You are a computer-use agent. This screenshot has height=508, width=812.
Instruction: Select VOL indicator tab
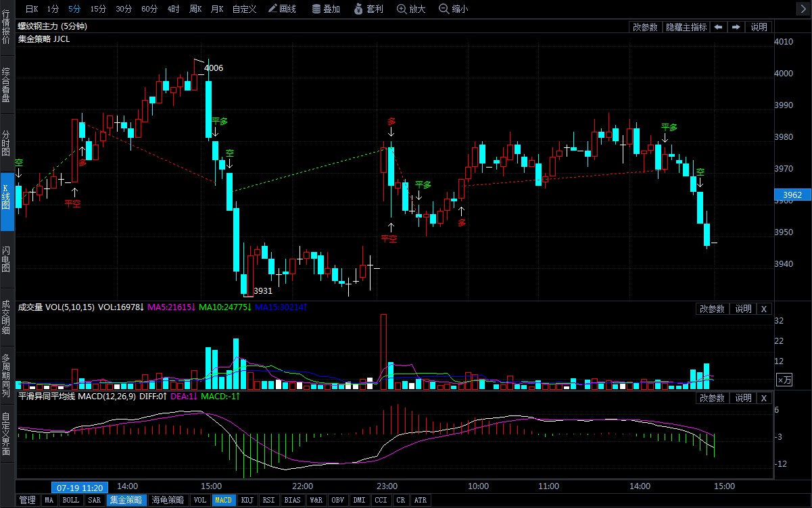199,501
